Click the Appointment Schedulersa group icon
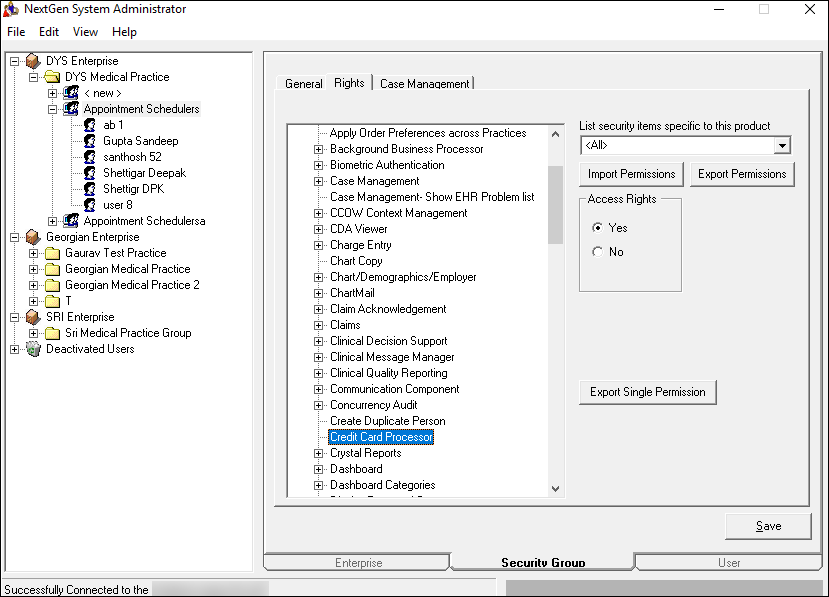829x597 pixels. [x=71, y=221]
